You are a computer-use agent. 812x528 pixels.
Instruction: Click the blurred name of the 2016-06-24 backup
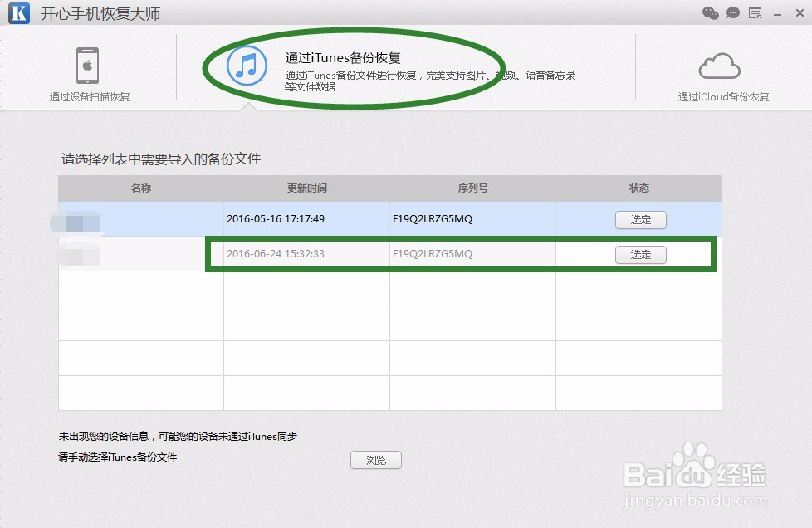(79, 255)
